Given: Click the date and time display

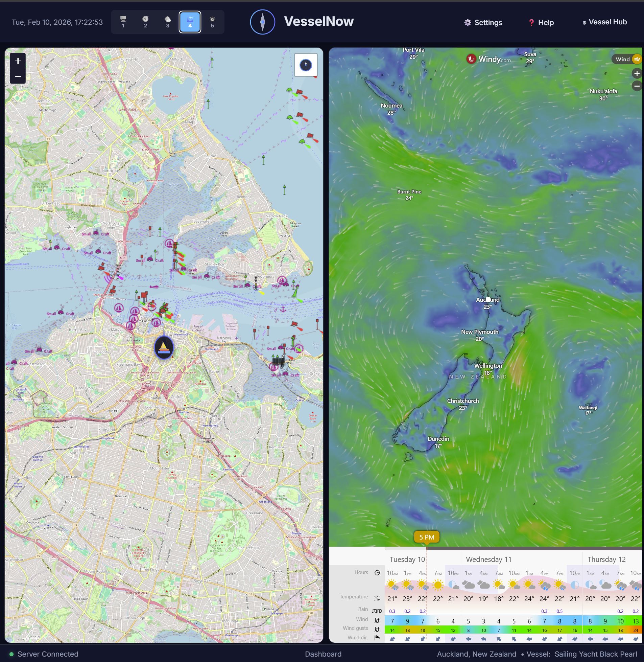Looking at the screenshot, I should (x=57, y=22).
